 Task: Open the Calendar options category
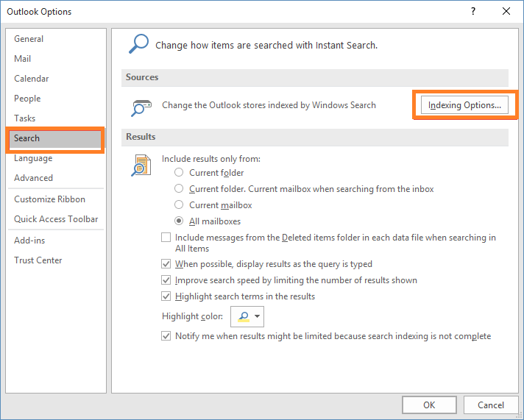pos(55,79)
